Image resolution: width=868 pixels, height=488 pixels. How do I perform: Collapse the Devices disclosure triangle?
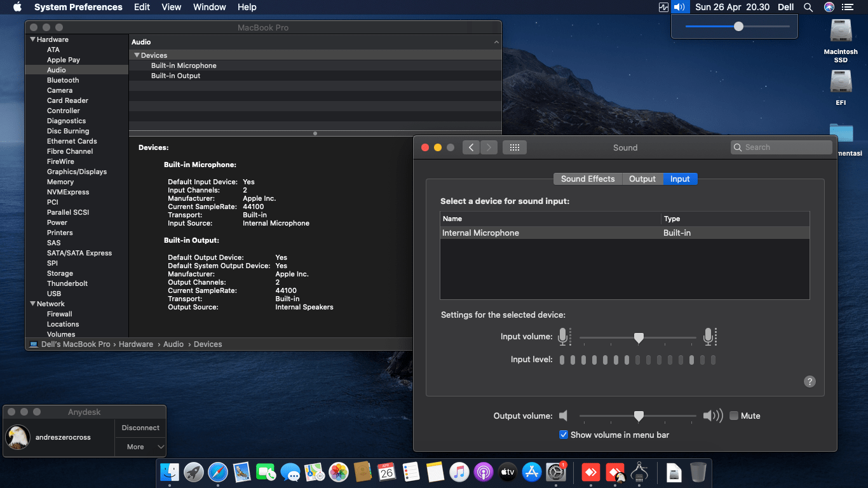(x=137, y=55)
